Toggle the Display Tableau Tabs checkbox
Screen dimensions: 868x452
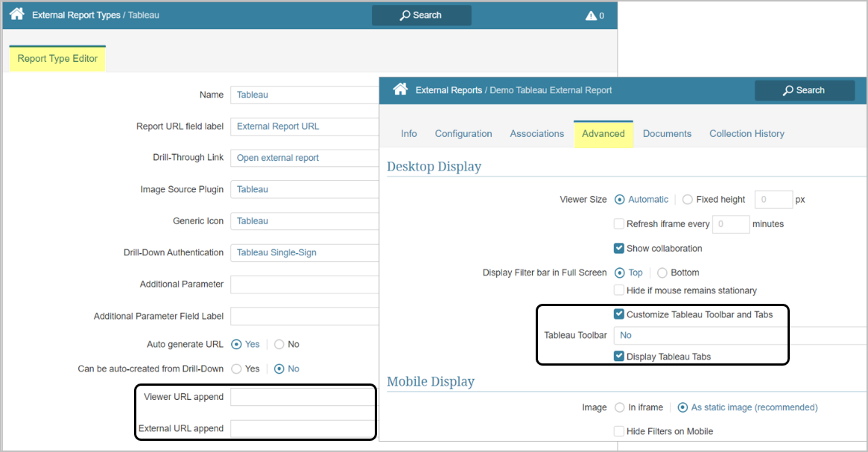619,356
